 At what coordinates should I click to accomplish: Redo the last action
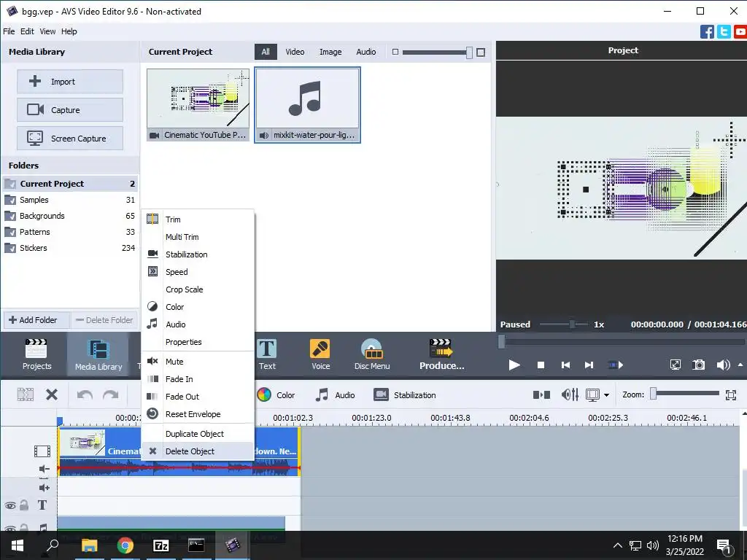pyautogui.click(x=111, y=394)
